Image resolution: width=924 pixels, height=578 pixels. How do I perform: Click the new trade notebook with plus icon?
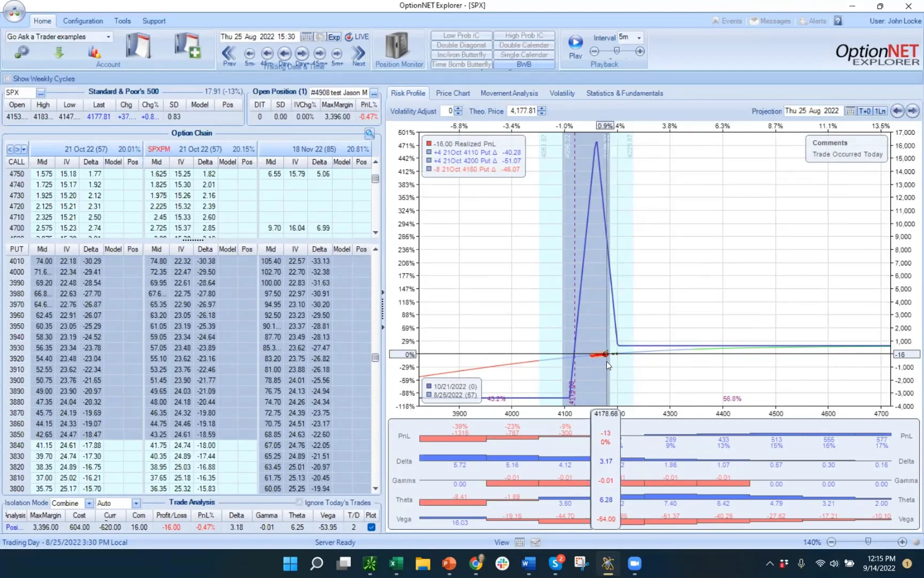(x=187, y=45)
